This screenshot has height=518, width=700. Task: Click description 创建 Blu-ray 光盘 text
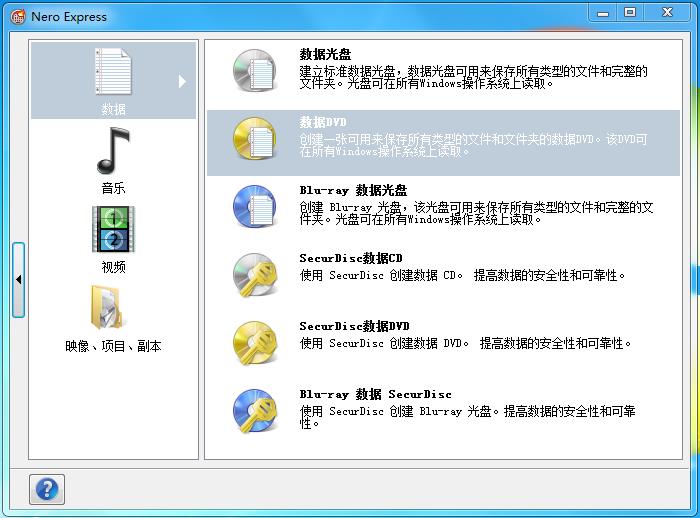[x=476, y=213]
